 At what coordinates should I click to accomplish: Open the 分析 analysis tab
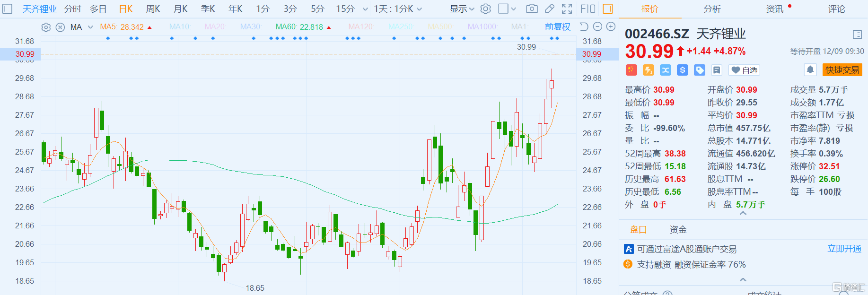click(x=712, y=9)
